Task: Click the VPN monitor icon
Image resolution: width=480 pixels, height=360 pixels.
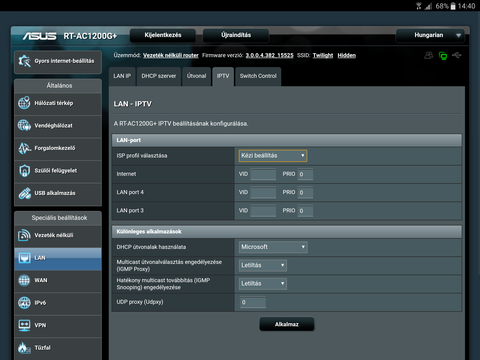Action: coord(24,325)
